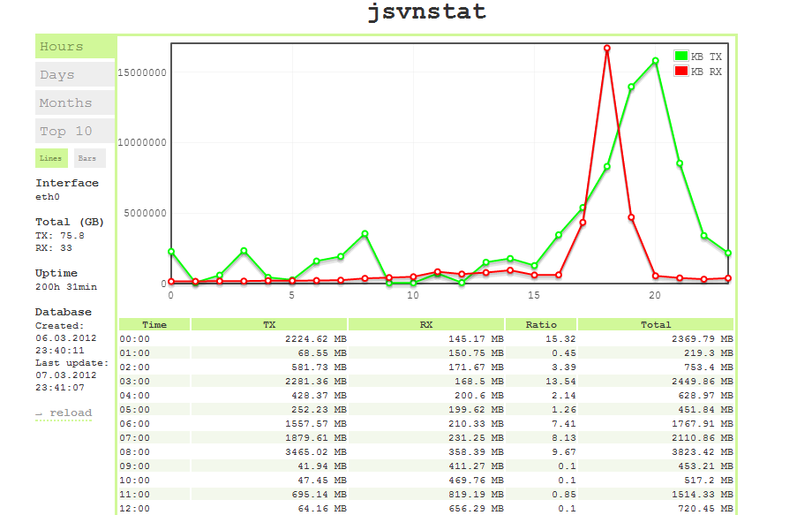This screenshot has height=515, width=812.
Task: Click the Total column header
Action: (656, 324)
